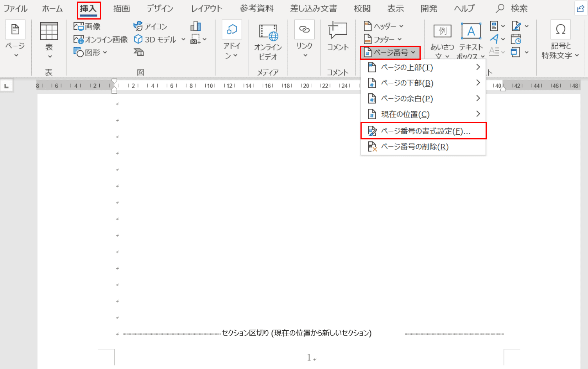This screenshot has height=369, width=588.
Task: Choose ページ番号の書式設定(F)...
Action: point(423,131)
